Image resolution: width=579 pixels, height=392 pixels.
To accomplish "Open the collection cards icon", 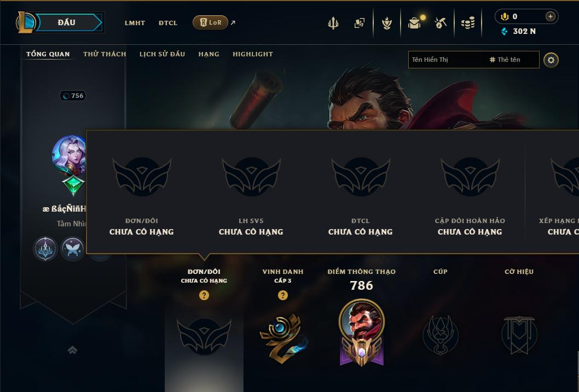I will coord(360,23).
